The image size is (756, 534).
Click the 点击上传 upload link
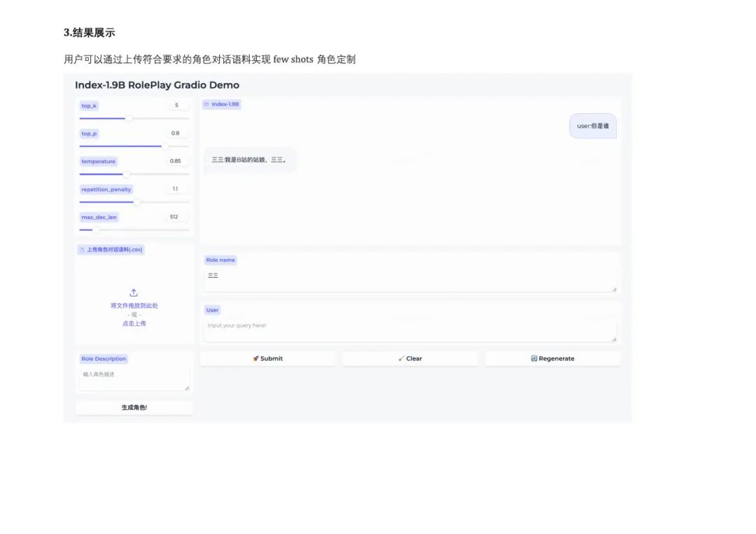(x=134, y=323)
